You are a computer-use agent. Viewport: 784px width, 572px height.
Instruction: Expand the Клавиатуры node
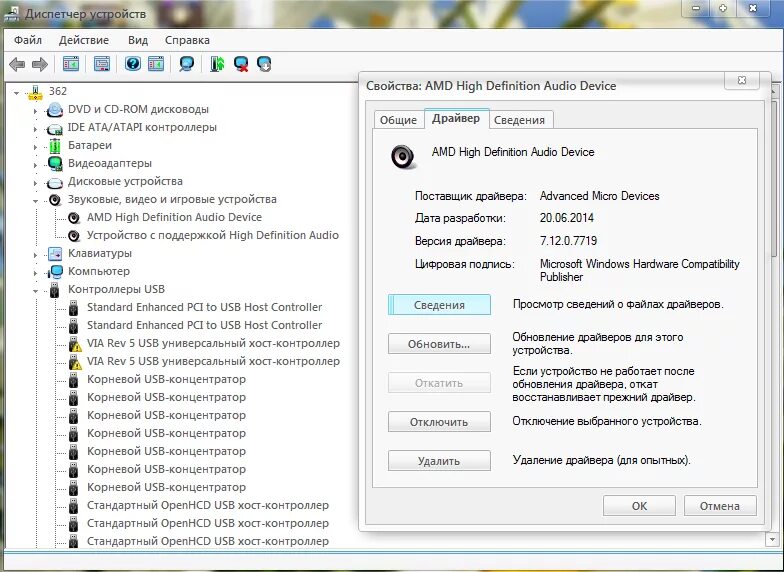coord(35,255)
